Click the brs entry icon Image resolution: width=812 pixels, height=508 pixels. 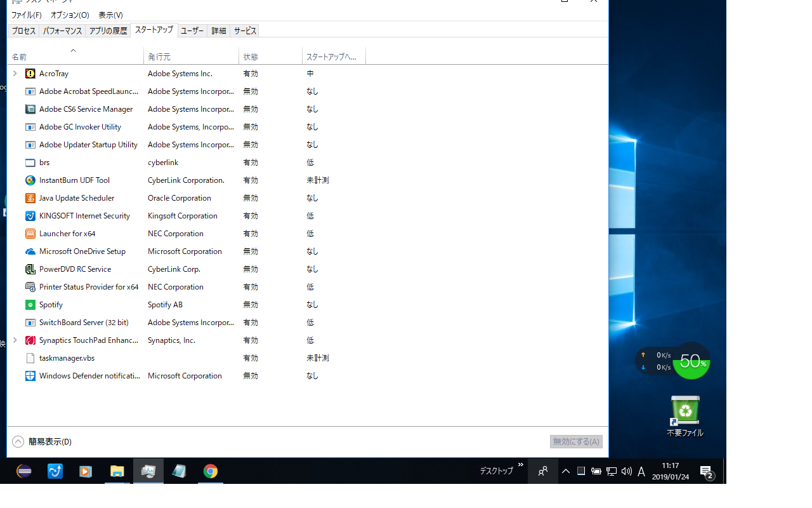pyautogui.click(x=30, y=163)
